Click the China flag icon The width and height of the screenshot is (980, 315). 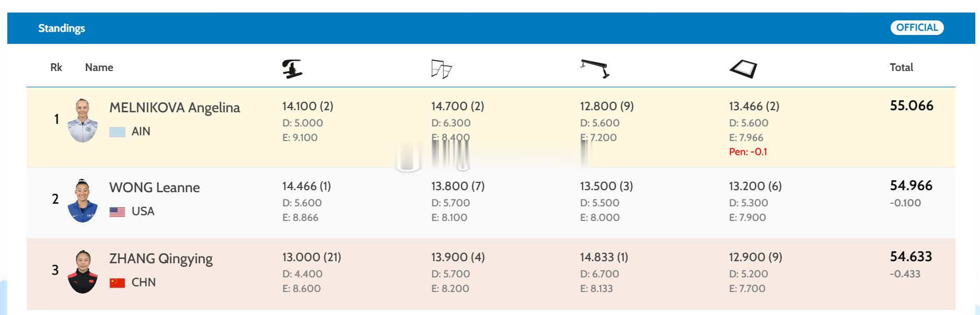117,283
